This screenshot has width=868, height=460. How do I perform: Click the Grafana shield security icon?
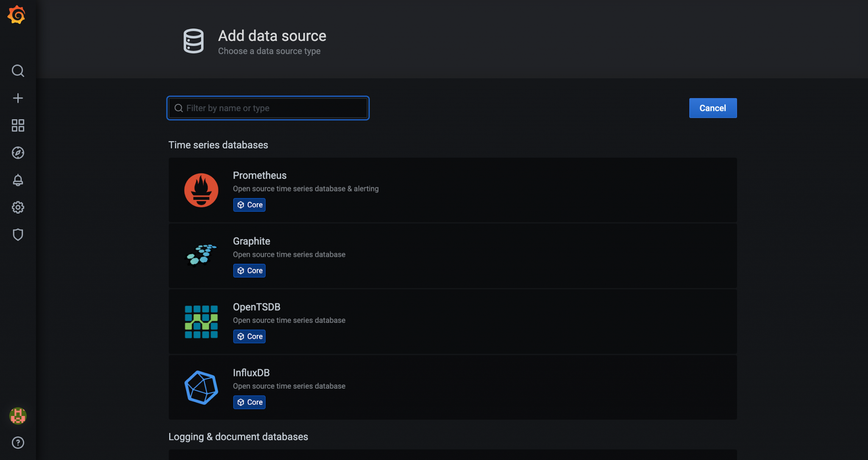point(18,234)
